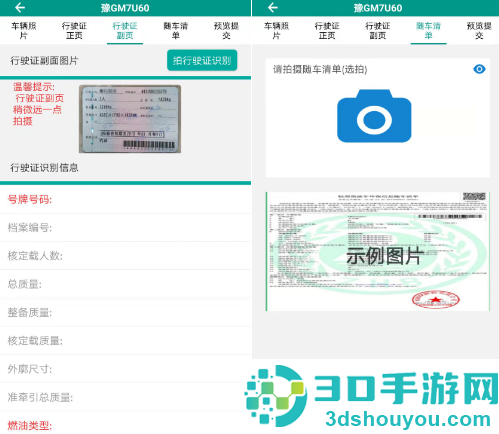Tap the 号牌号码 field

coord(125,200)
